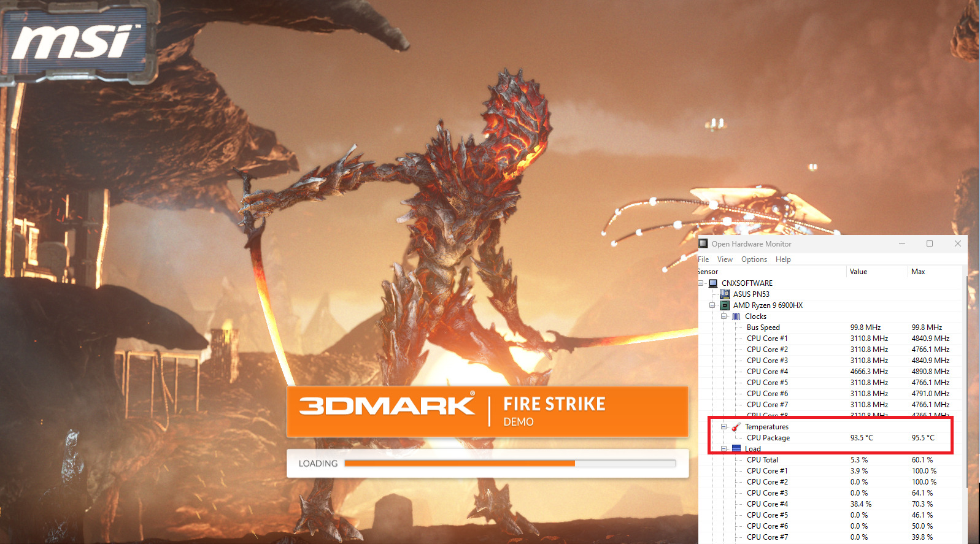Viewport: 980px width, 544px height.
Task: Click the CNXSOFTWARE computer icon
Action: tap(713, 283)
